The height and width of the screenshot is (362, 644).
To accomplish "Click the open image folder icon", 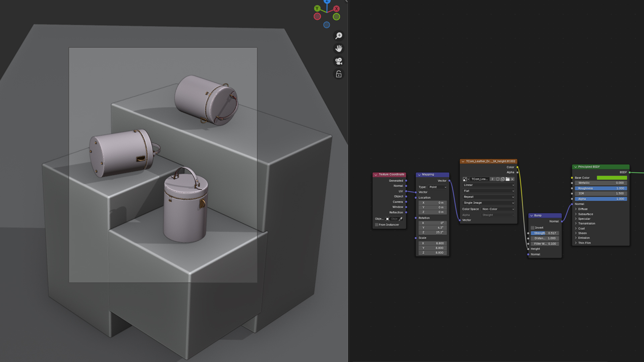I will click(x=507, y=179).
